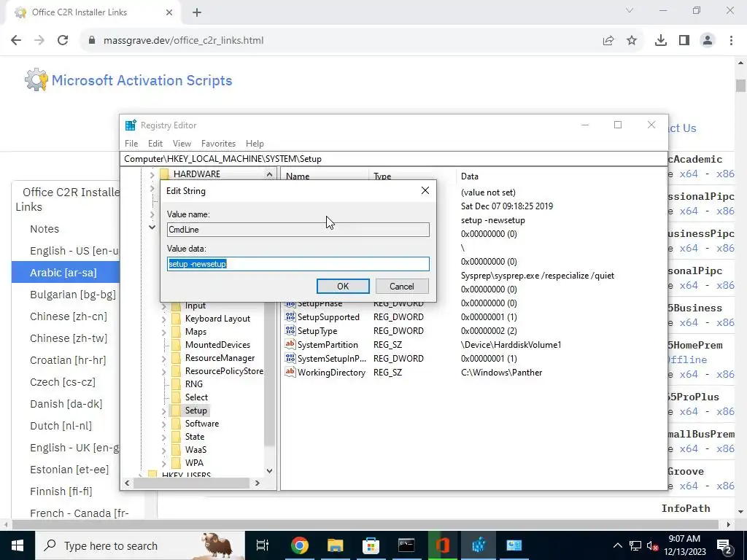Cancel the Edit String dialog
747x560 pixels.
click(402, 286)
